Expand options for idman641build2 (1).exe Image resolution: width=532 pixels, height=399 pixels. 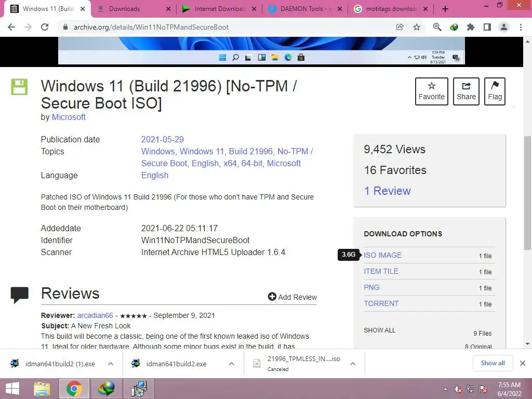pos(111,364)
